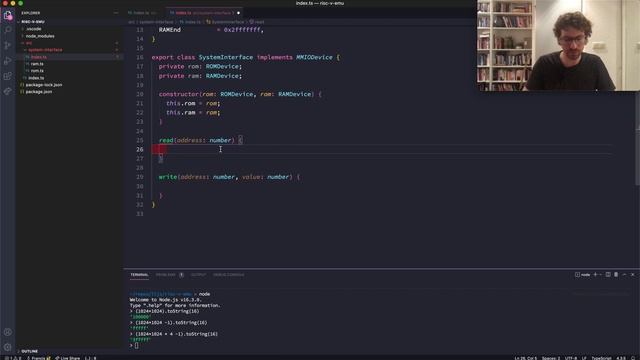Close the terminal panel
The height and width of the screenshot is (360, 640).
[x=633, y=275]
